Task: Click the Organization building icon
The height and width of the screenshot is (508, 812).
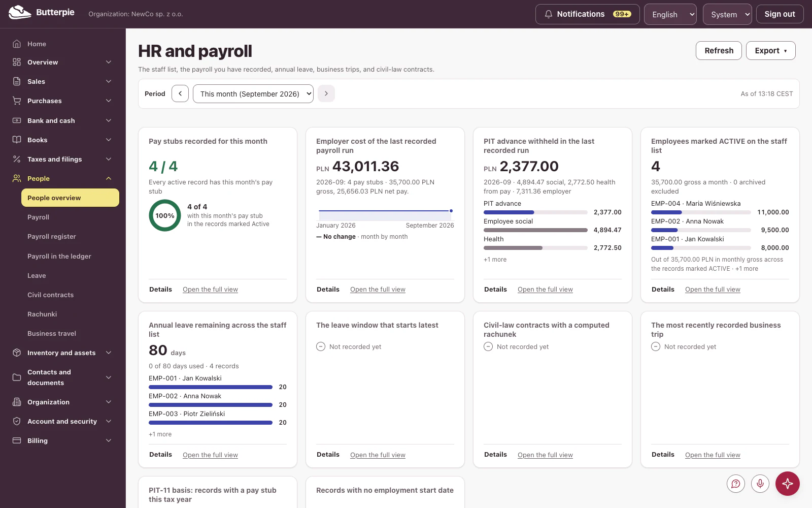Action: pyautogui.click(x=17, y=402)
